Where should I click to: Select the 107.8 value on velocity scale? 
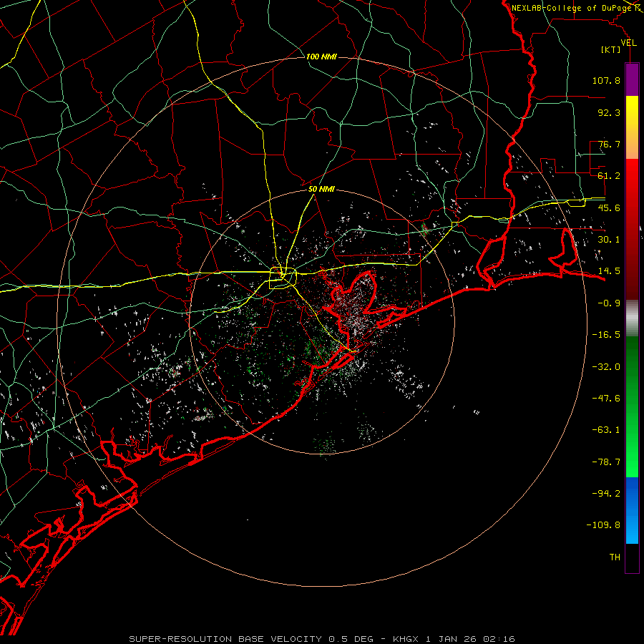606,80
